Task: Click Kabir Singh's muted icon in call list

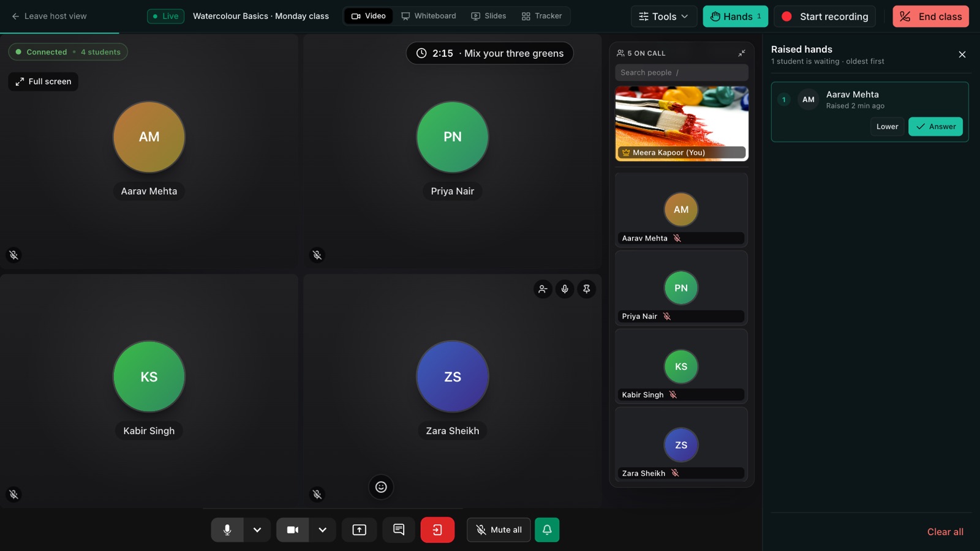Action: 673,395
